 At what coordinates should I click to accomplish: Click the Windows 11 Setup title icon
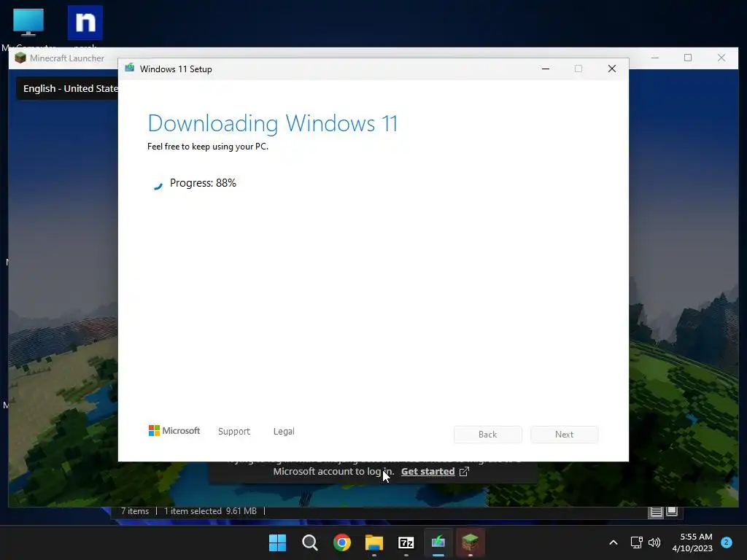(x=129, y=69)
